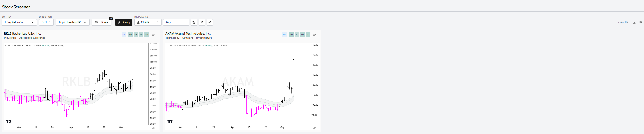
Task: Click the zoom in magnifier icon
Action: [x=210, y=22]
